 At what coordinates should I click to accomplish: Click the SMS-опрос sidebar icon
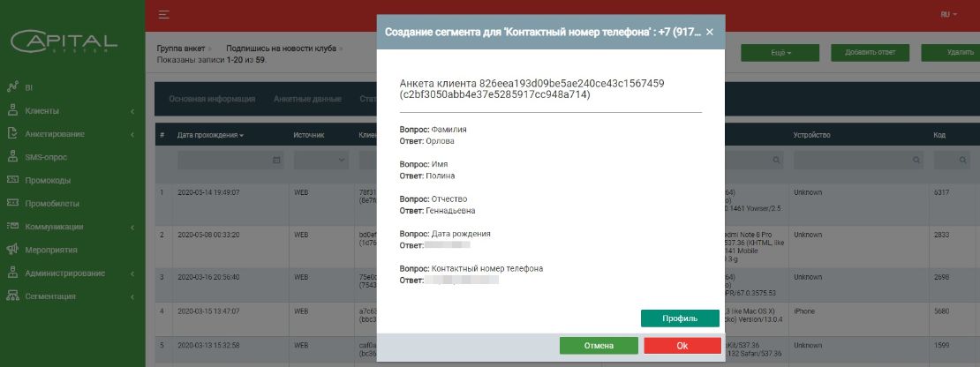(11, 157)
